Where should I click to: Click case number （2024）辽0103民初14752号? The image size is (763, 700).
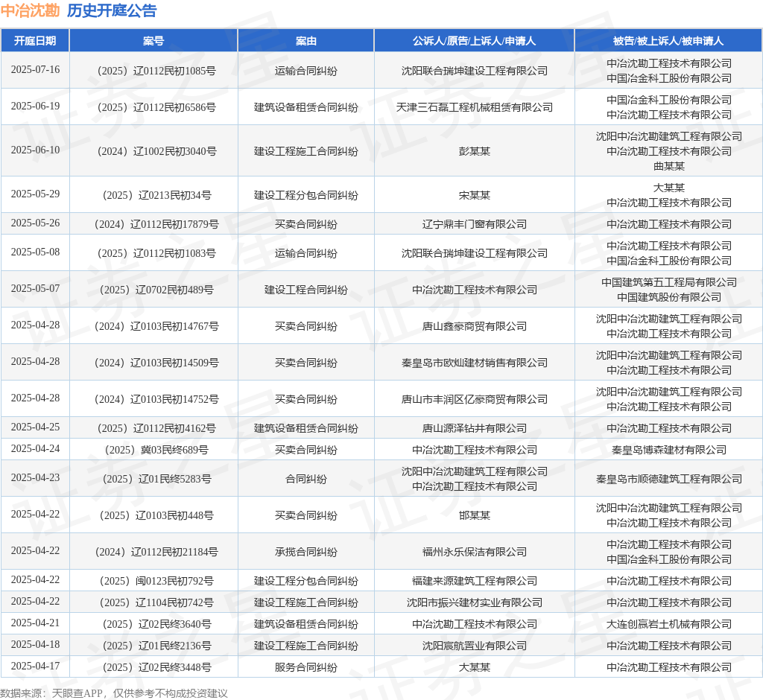pyautogui.click(x=156, y=399)
